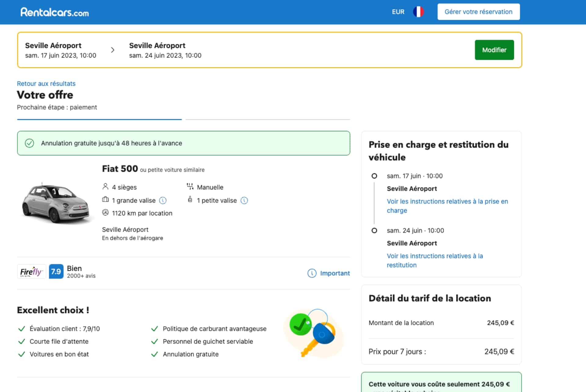Click checkmark beside Personnel de guichet serviable
Screen dimensions: 586x392
(x=155, y=342)
